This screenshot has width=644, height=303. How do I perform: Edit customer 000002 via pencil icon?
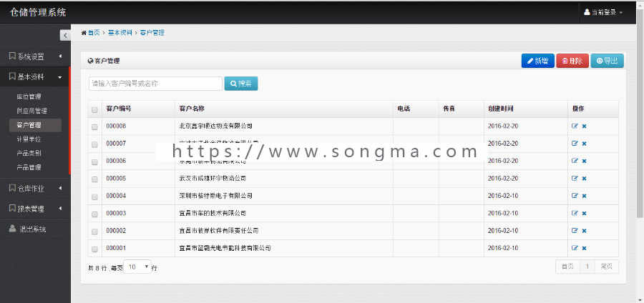575,231
